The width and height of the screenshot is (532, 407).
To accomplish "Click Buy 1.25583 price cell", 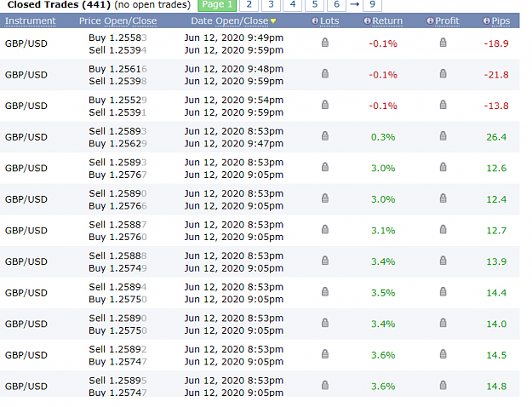I will [x=117, y=37].
